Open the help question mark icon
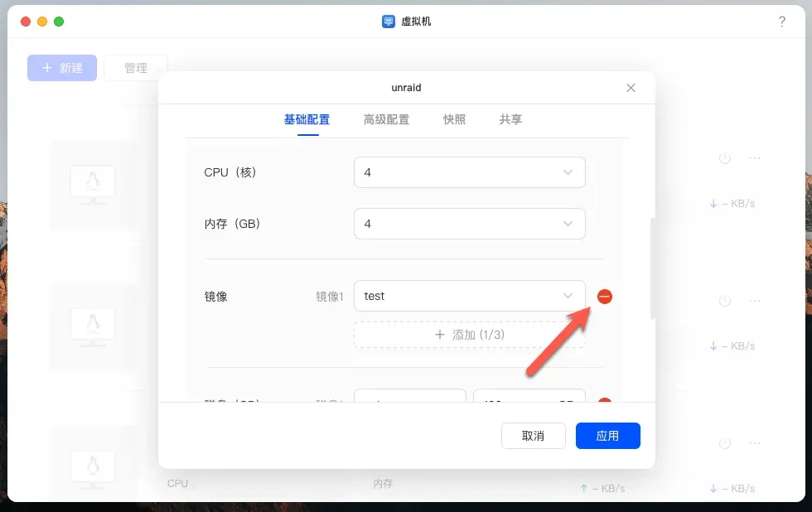Image resolution: width=812 pixels, height=512 pixels. [781, 22]
